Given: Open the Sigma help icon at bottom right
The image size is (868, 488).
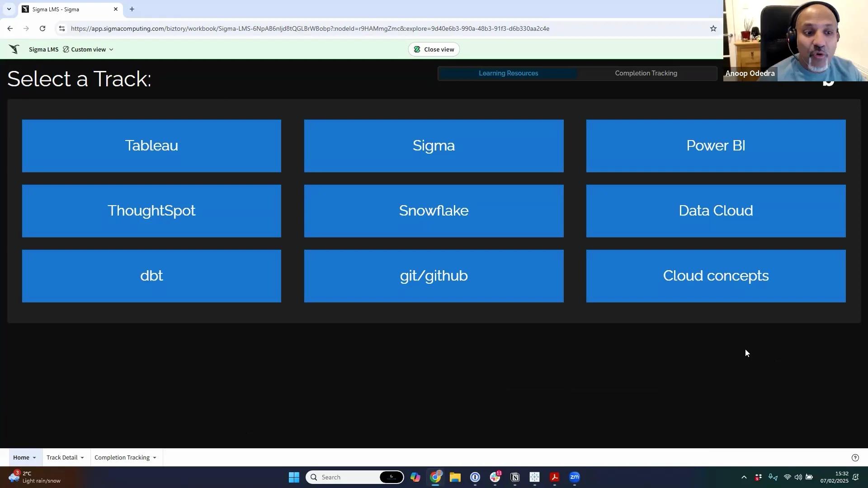Looking at the screenshot, I should pos(855,458).
